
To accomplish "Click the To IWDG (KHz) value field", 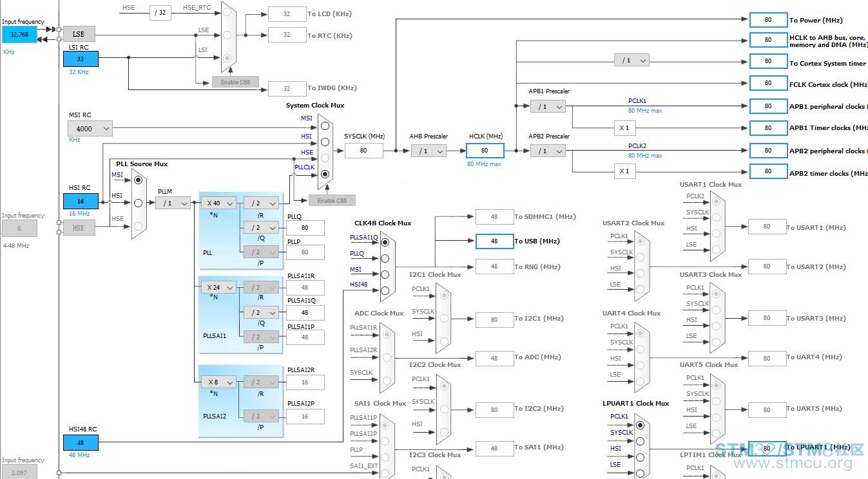I will [x=287, y=88].
